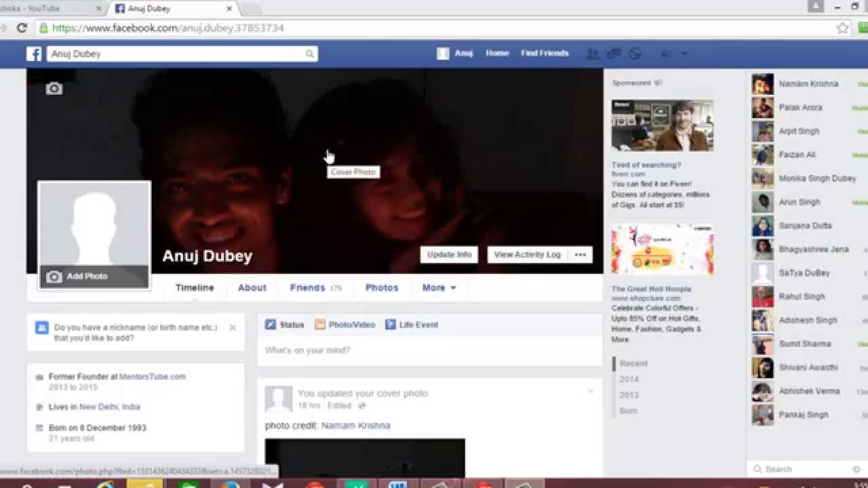Viewport: 868px width, 488px height.
Task: Select Status composer option
Action: (x=285, y=325)
